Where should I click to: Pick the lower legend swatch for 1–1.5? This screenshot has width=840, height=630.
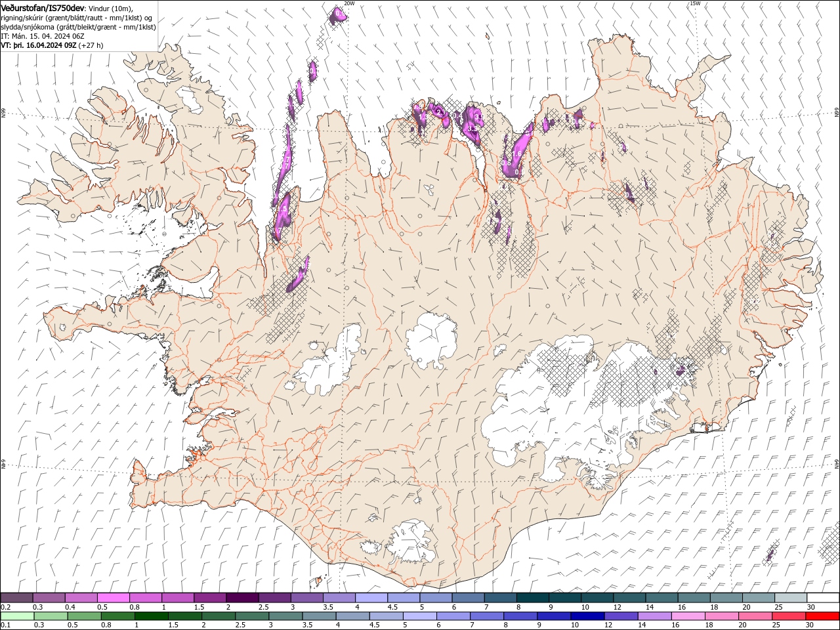point(151,616)
